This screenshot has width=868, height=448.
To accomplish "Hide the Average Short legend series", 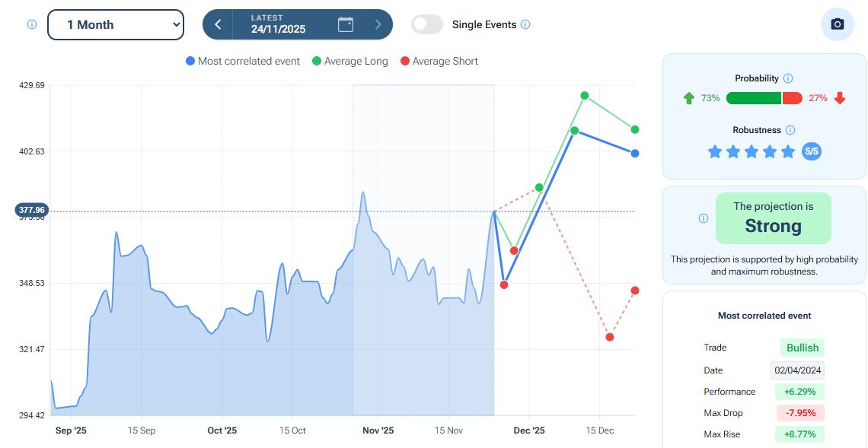I will coord(439,61).
